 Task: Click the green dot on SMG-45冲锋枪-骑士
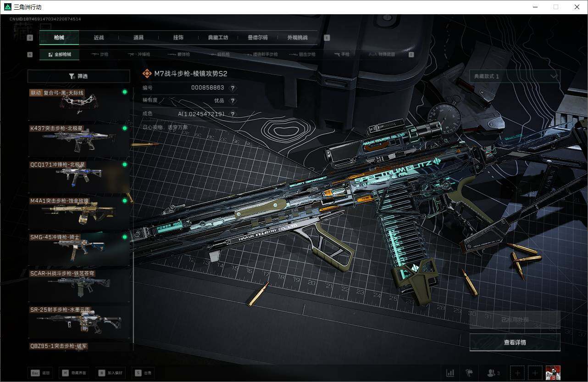(x=124, y=237)
